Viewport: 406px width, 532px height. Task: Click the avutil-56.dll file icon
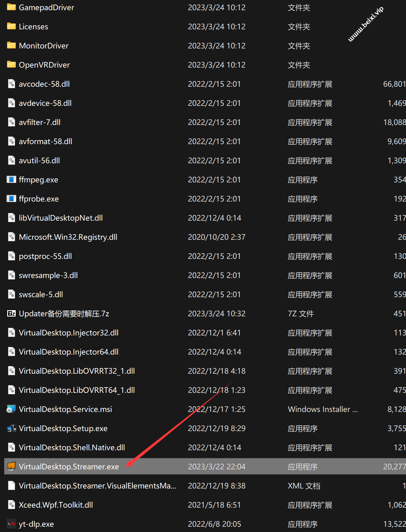pos(11,160)
